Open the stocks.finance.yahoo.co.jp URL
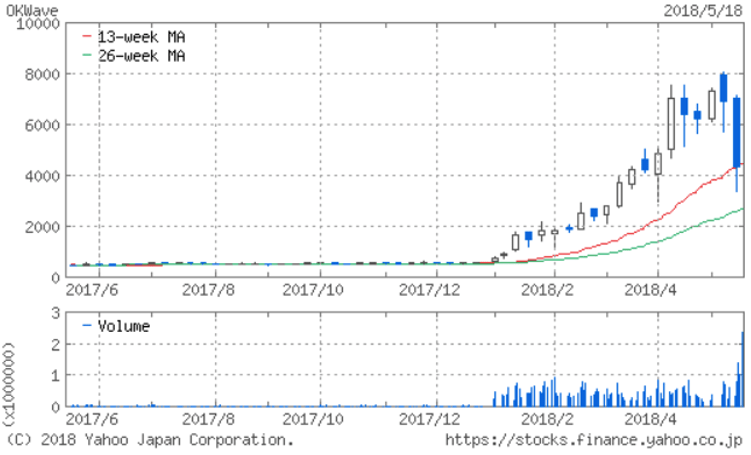Image resolution: width=751 pixels, height=455 pixels. coord(593,440)
